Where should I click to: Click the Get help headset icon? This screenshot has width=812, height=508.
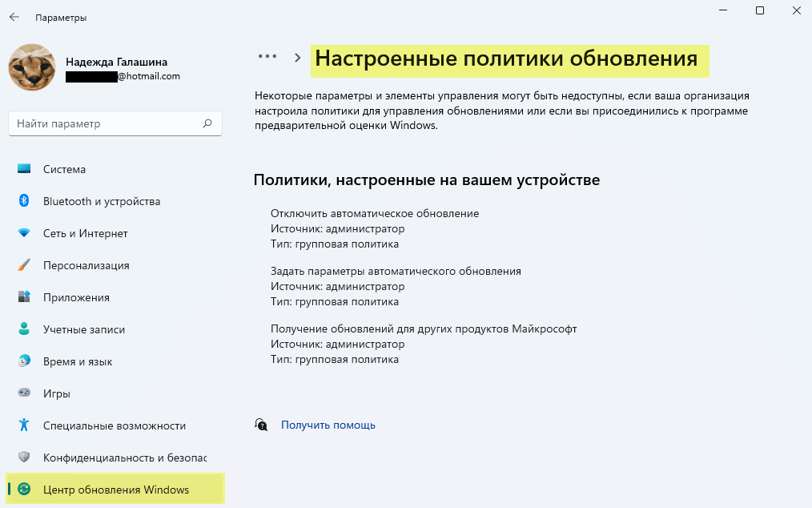[x=261, y=425]
